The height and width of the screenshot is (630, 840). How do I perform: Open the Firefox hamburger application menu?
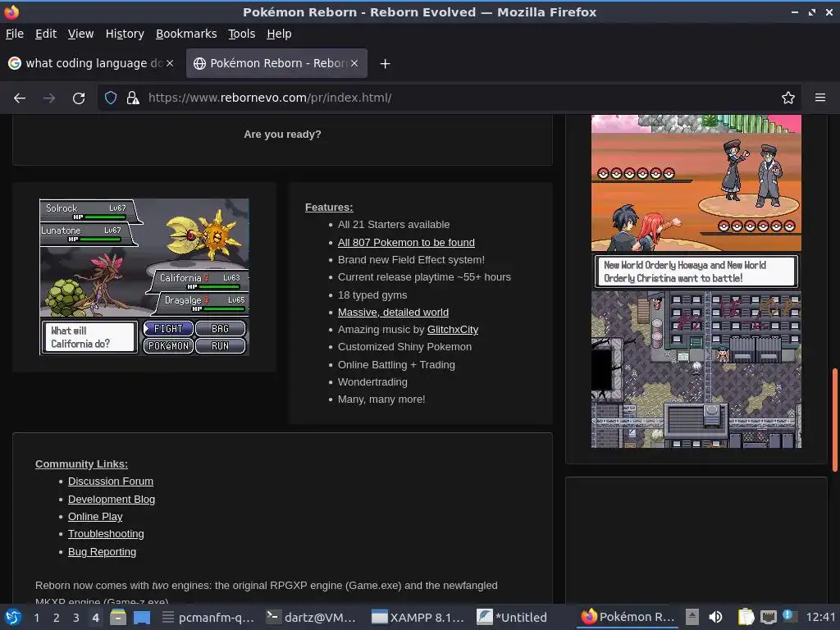820,98
